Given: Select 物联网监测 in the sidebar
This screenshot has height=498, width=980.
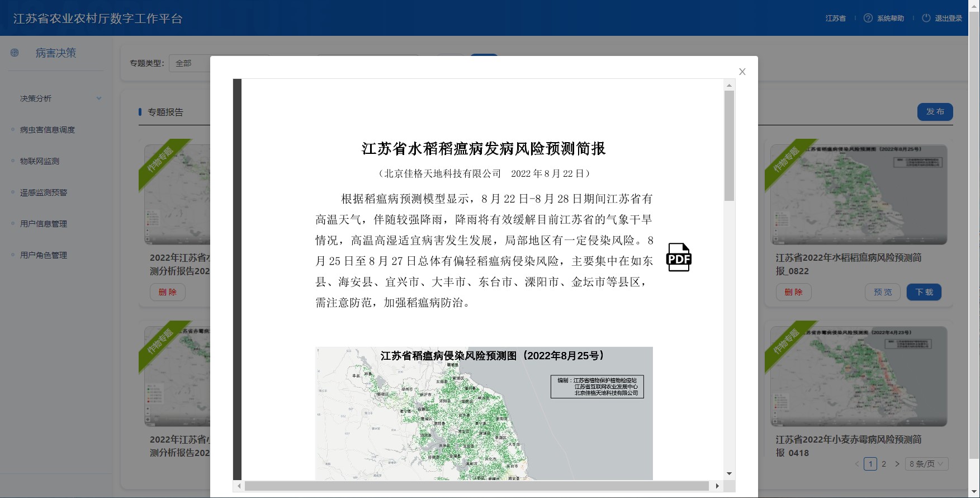Looking at the screenshot, I should (x=40, y=161).
